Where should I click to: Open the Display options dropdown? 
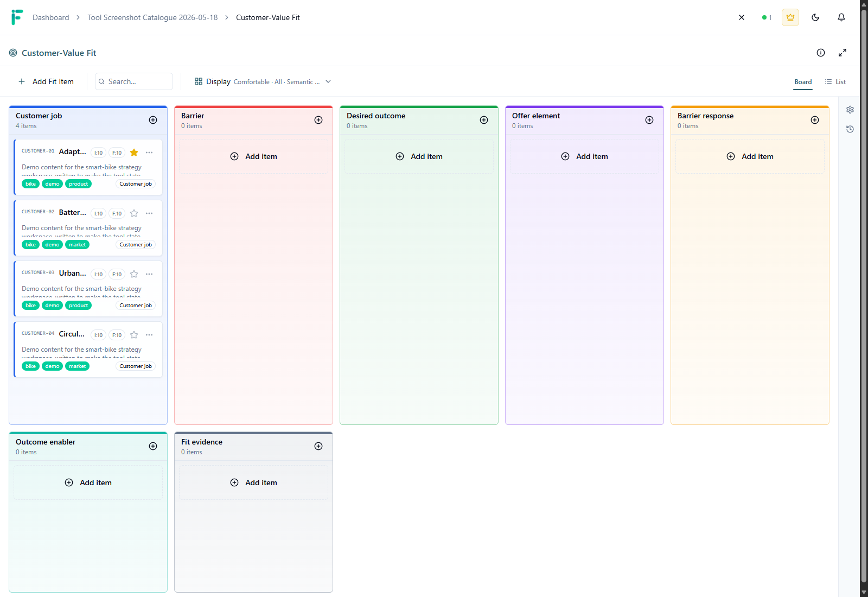tap(263, 81)
